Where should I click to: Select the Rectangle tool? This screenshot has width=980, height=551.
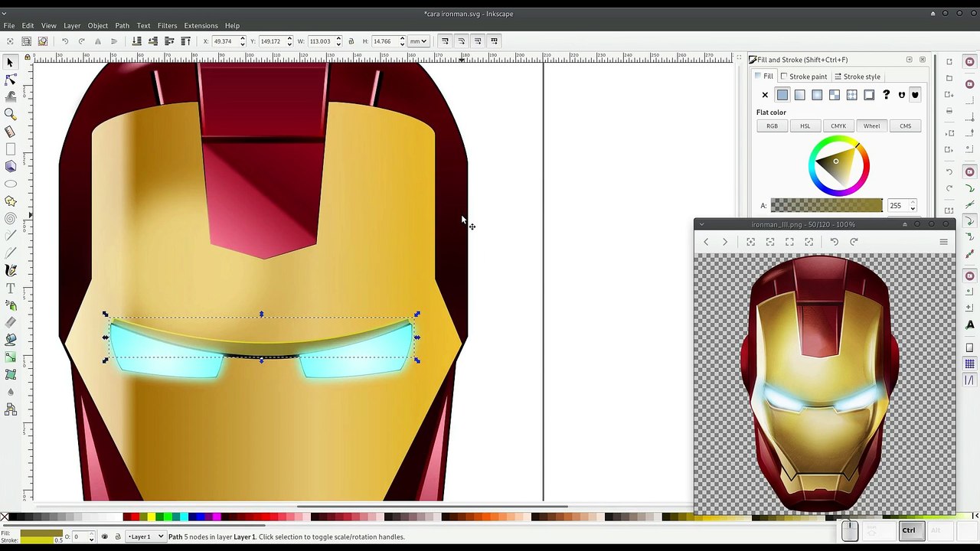click(11, 149)
